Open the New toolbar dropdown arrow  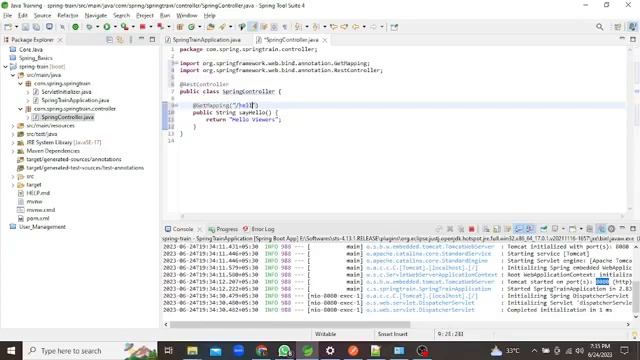pos(16,27)
